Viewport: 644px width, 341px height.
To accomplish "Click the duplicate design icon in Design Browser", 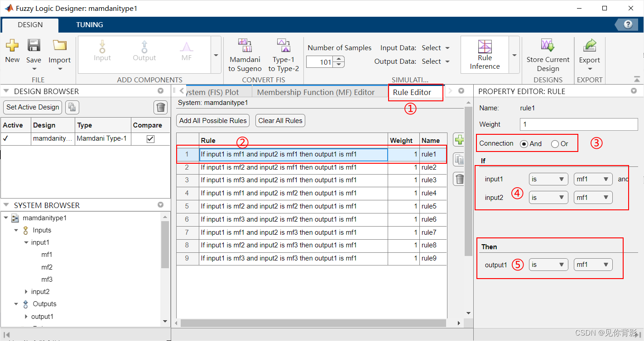I will click(72, 107).
